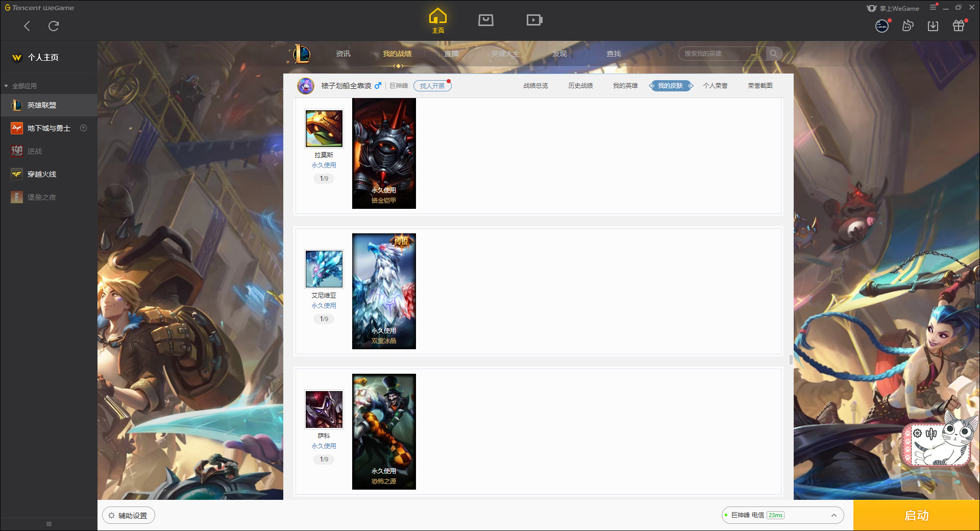Open 掌上WeGame mobile app link
980x531 pixels.
tap(893, 8)
